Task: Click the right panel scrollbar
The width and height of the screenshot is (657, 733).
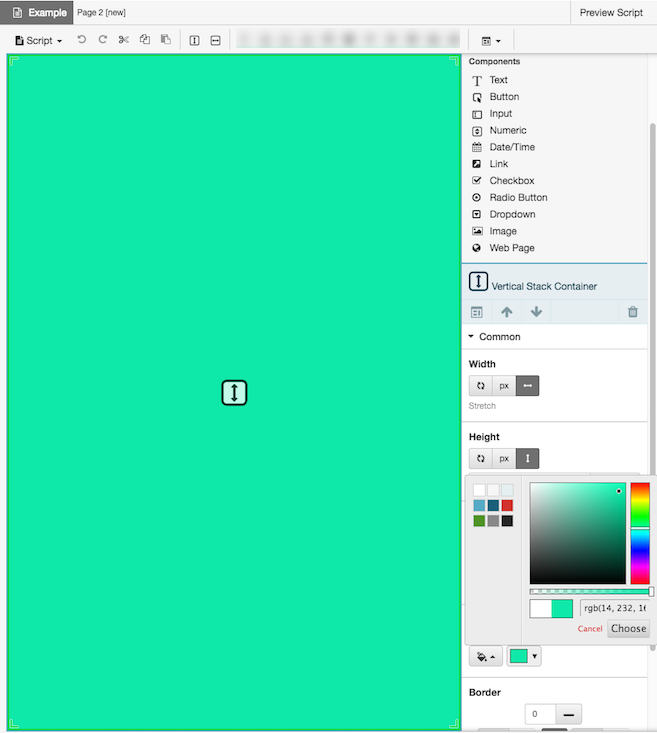Action: (652, 299)
